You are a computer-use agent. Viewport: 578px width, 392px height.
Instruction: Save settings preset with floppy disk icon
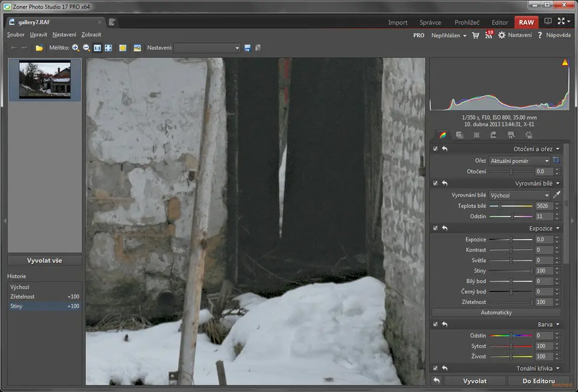247,48
